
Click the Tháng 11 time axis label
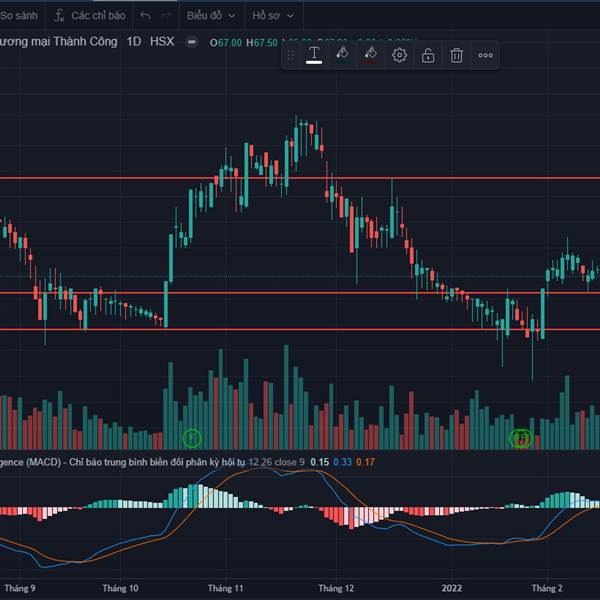pyautogui.click(x=225, y=588)
